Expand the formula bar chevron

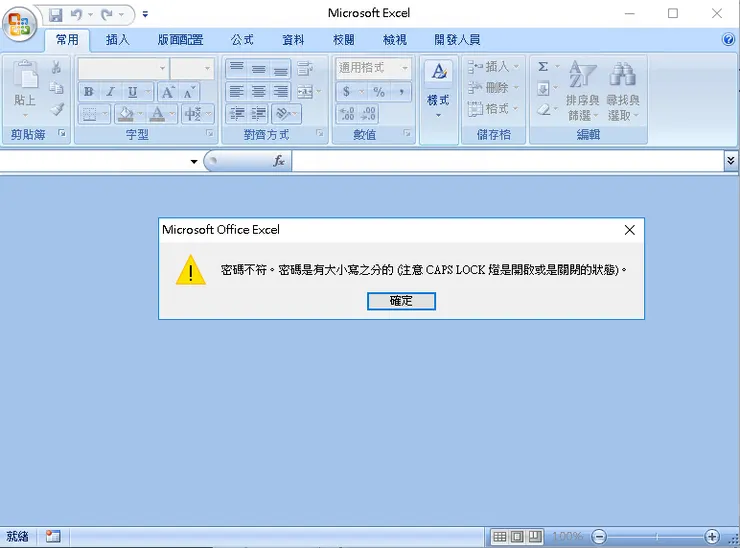pos(731,161)
